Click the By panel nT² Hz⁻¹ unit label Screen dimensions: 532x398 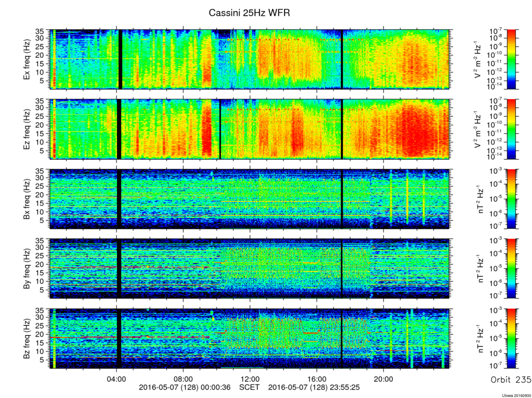click(480, 269)
